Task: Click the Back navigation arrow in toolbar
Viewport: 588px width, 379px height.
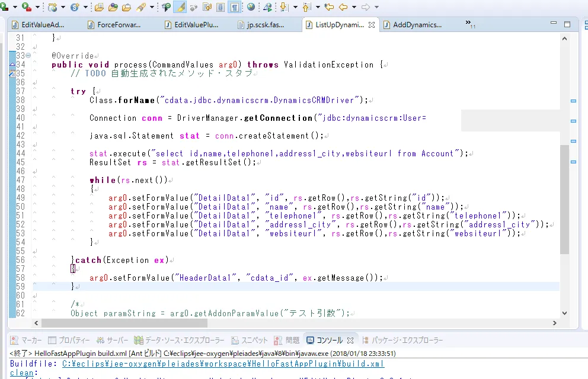Action: [x=343, y=7]
